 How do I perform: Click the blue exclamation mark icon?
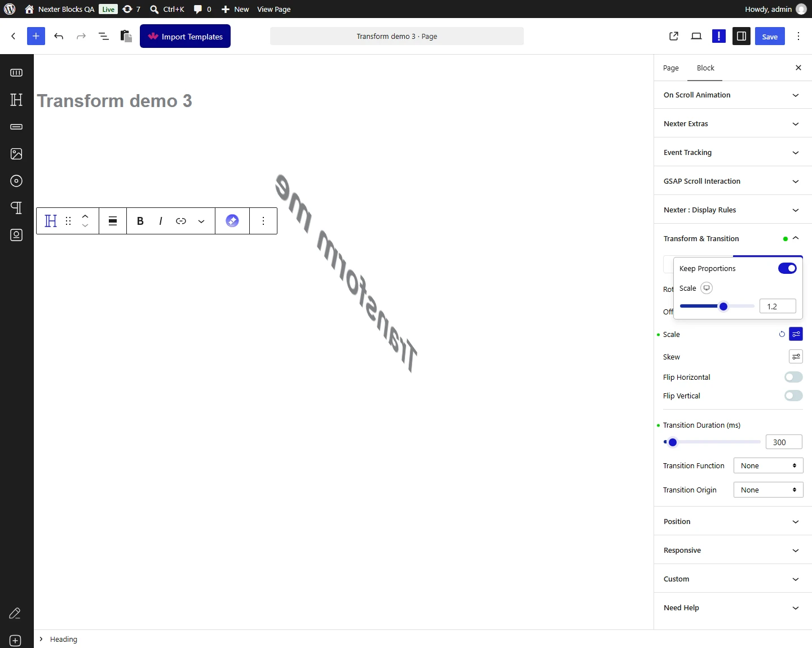click(719, 36)
